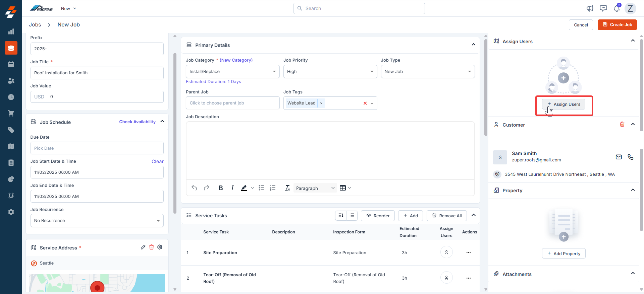Open the calendar sidebar icon
Image resolution: width=644 pixels, height=294 pixels.
click(x=11, y=64)
